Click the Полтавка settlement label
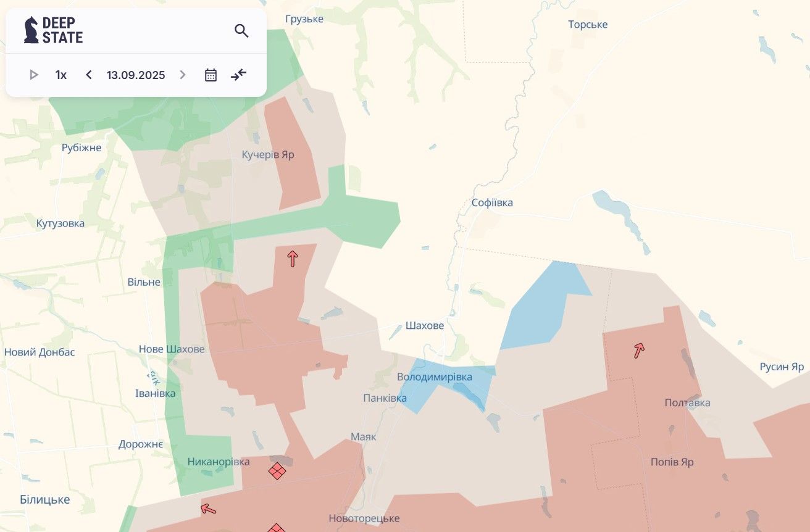Viewport: 810px width, 532px height. [x=687, y=402]
